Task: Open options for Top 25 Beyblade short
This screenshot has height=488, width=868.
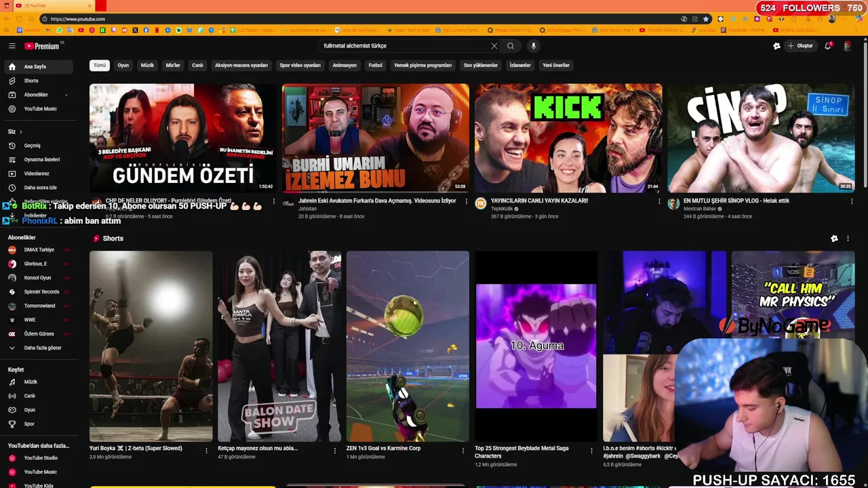Action: coord(591,450)
